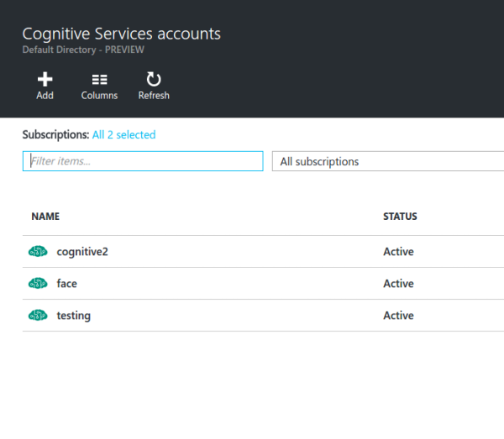
Task: Expand the All subscriptions dropdown
Action: pos(388,161)
